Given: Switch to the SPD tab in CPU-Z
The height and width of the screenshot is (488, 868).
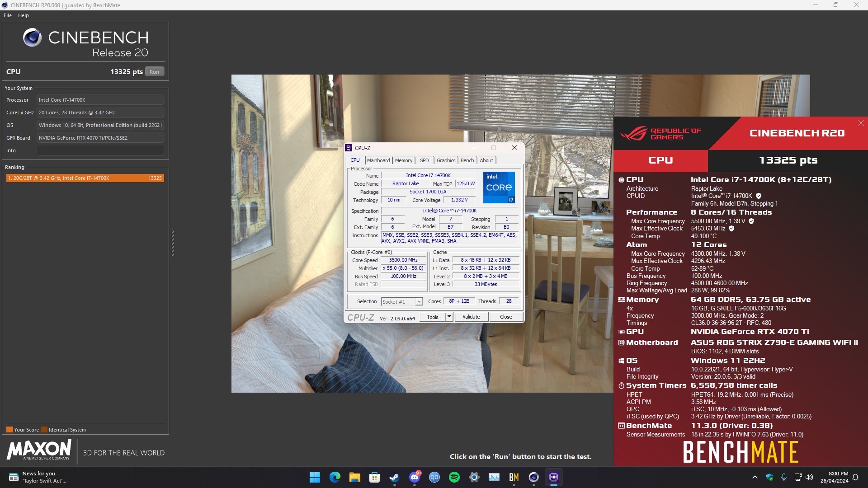Looking at the screenshot, I should (424, 160).
